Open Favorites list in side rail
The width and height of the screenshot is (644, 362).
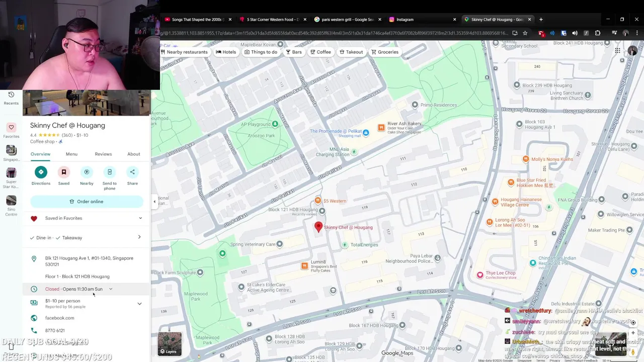point(11,130)
